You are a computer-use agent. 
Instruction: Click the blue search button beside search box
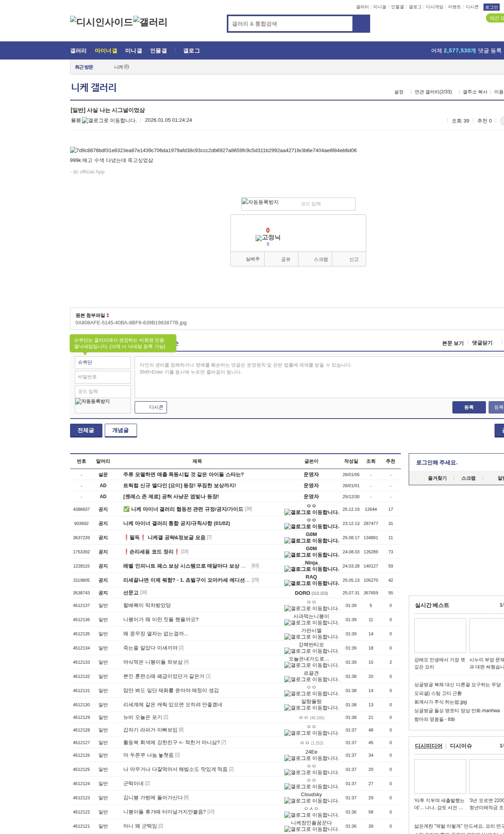pos(361,24)
